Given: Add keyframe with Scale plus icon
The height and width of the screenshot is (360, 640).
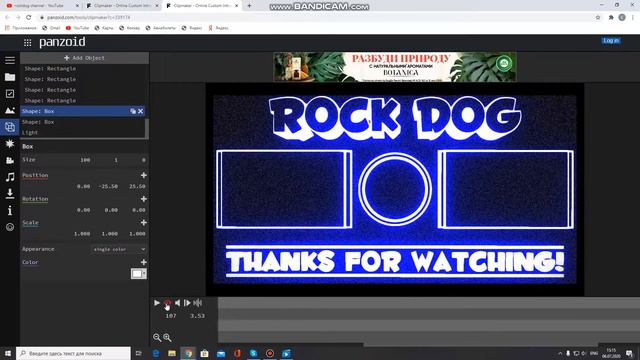Looking at the screenshot, I should [x=144, y=222].
